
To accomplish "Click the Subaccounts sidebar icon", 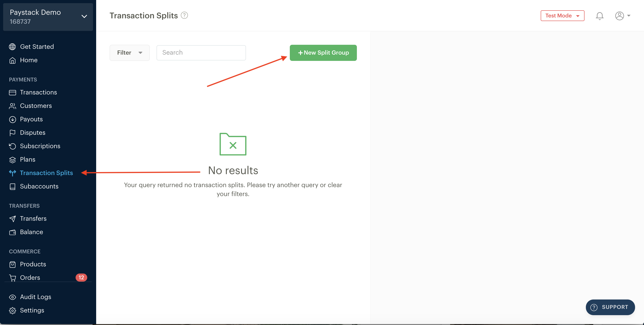I will [13, 186].
